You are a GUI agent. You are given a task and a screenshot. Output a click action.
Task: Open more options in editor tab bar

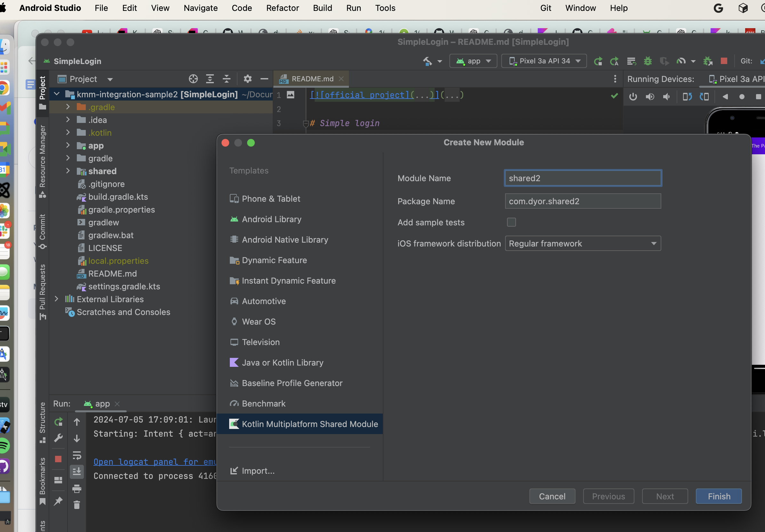click(615, 79)
